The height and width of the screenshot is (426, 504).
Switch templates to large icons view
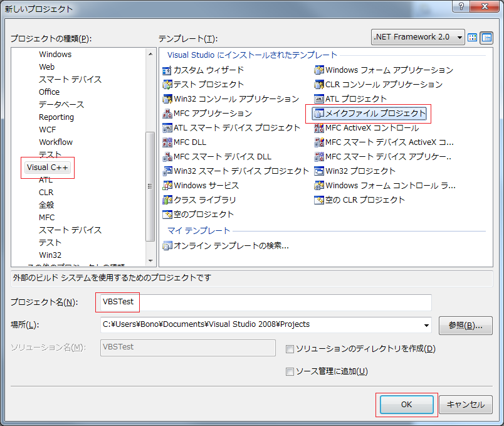click(x=472, y=38)
